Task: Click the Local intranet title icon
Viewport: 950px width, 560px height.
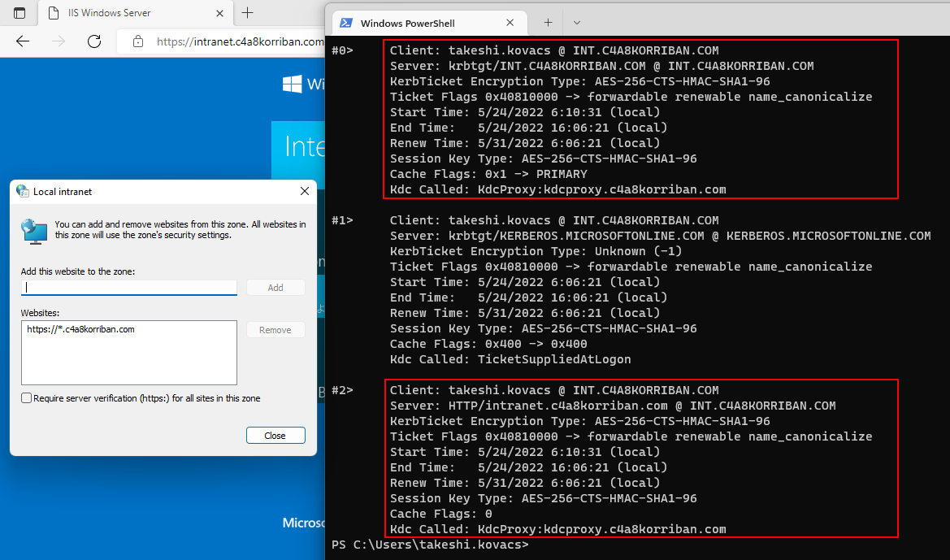Action: coord(23,191)
